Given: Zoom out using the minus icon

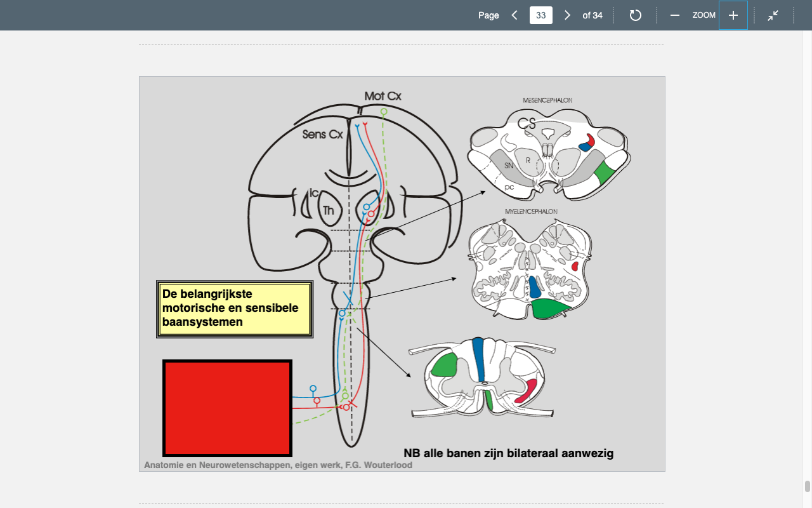Looking at the screenshot, I should [x=675, y=15].
